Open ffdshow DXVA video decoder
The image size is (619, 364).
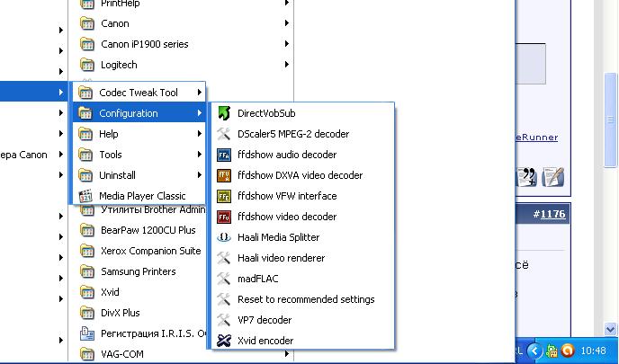[x=300, y=175]
